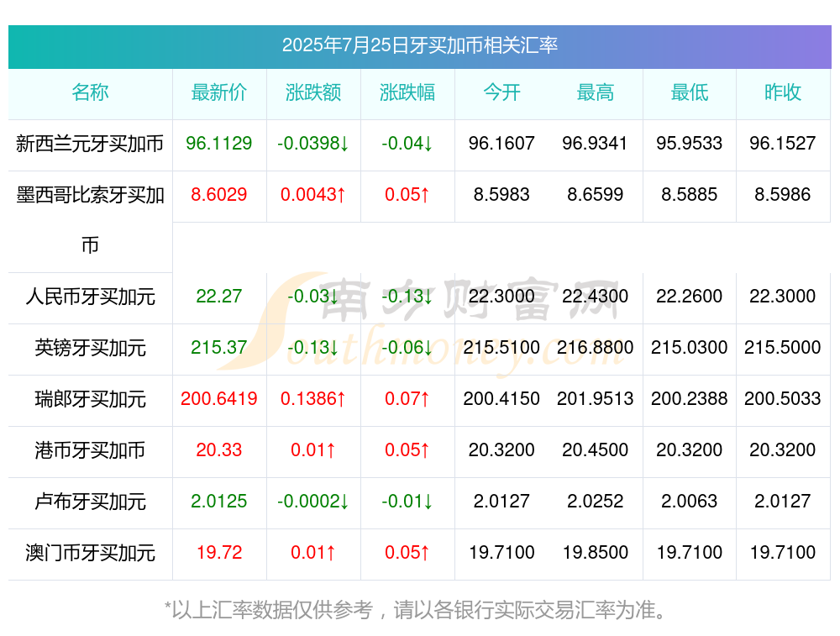Image resolution: width=840 pixels, height=636 pixels.
Task: Select the 今开 column header
Action: (x=501, y=92)
